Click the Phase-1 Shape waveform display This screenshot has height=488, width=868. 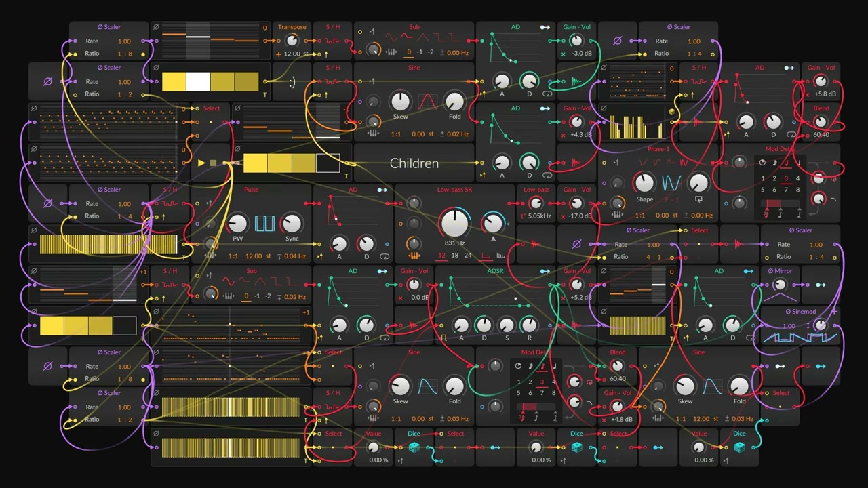[671, 182]
